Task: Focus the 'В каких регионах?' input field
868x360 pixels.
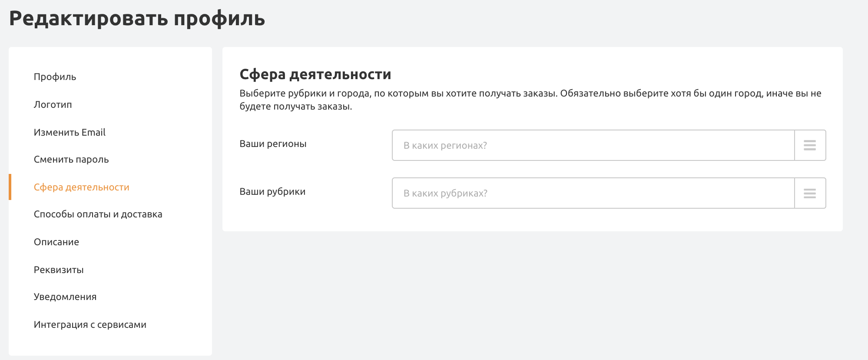Action: pos(593,145)
